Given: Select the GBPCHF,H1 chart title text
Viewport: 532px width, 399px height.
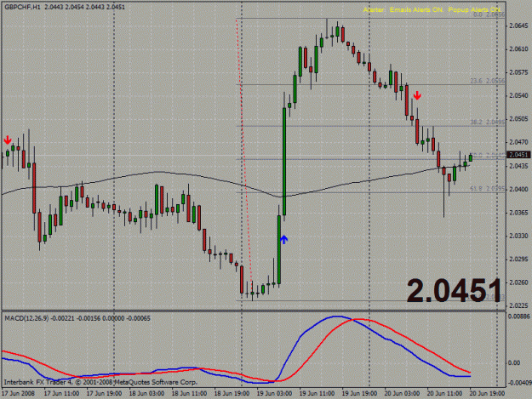Looking at the screenshot, I should [x=22, y=7].
